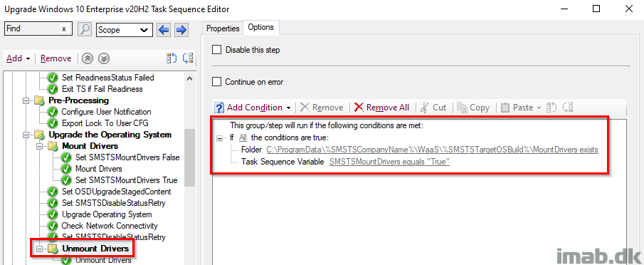Collapse the Mount Drivers group
Viewport: 644px width, 265px height.
(x=39, y=146)
